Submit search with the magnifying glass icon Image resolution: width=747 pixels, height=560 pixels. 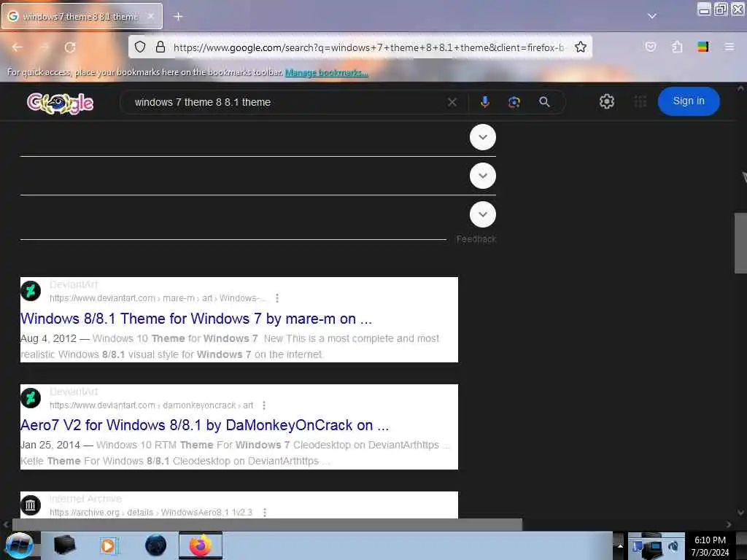coord(544,102)
